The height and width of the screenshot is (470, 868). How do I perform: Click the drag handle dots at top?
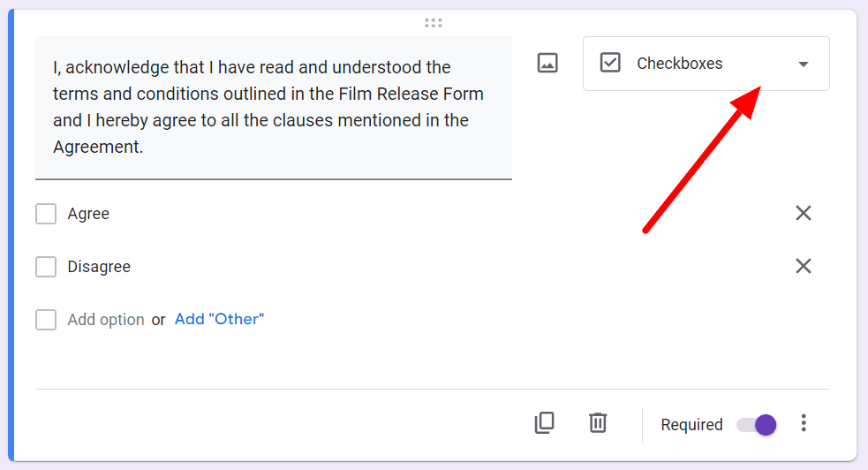[x=434, y=23]
